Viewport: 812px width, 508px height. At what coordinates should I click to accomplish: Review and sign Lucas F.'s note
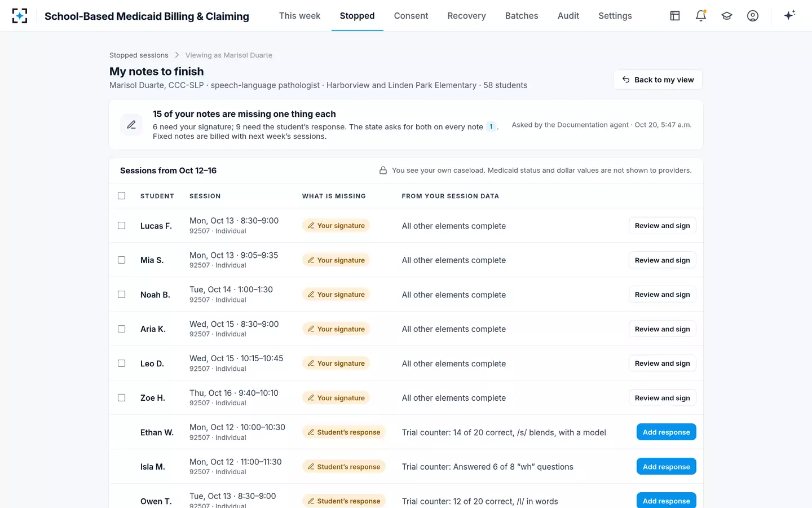pos(662,226)
